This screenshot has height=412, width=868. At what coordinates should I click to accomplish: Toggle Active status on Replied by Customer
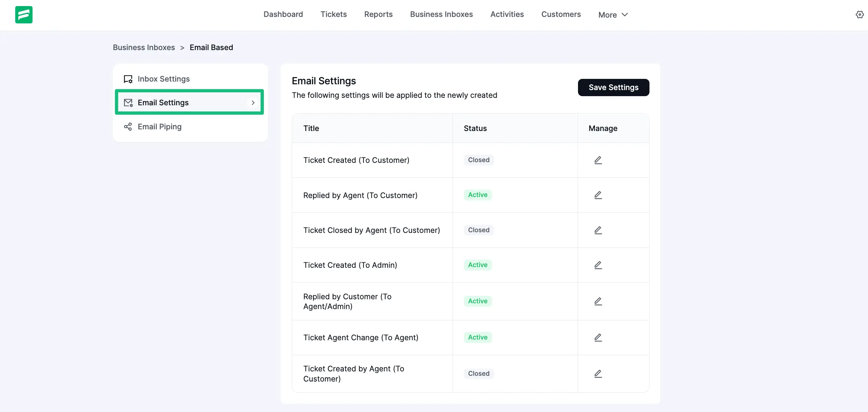click(477, 301)
